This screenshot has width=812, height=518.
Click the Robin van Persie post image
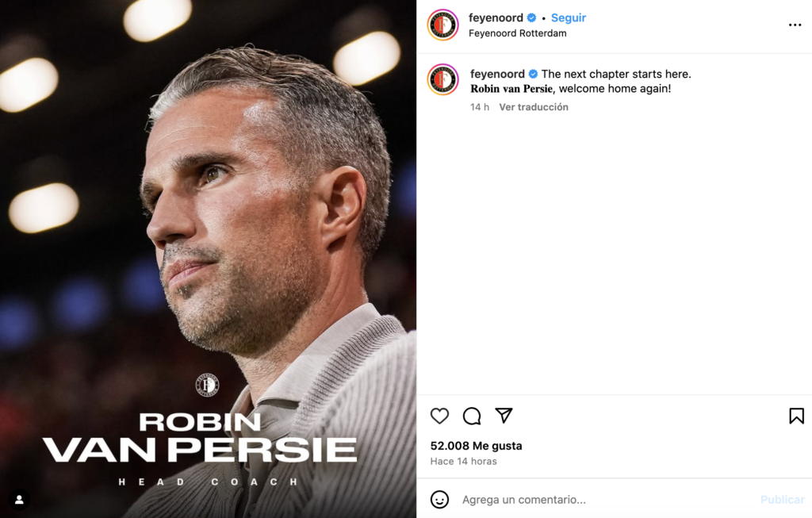click(x=208, y=238)
